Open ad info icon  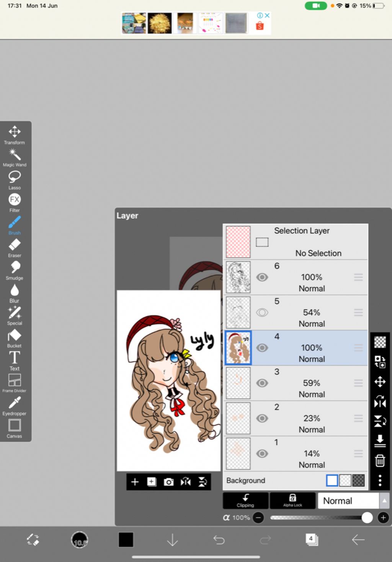point(260,15)
